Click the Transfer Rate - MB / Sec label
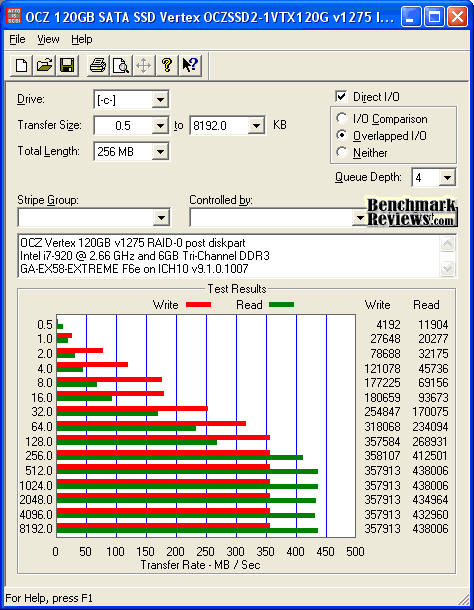Image resolution: width=474 pixels, height=610 pixels. tap(200, 564)
